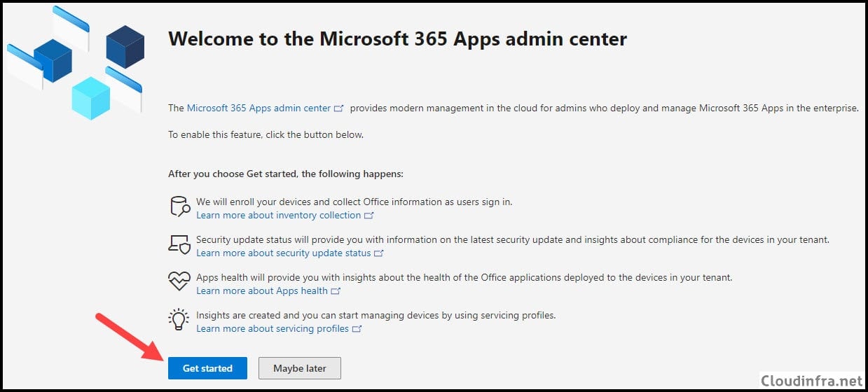Open Learn more about security update status link
Image resolution: width=868 pixels, height=392 pixels.
click(x=284, y=253)
